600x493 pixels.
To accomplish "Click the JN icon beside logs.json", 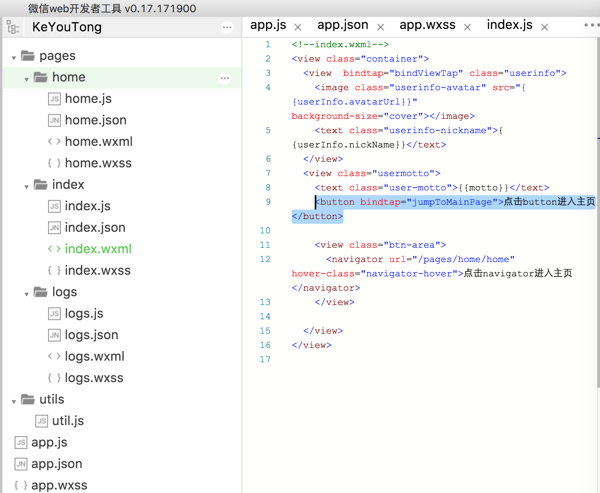I will [x=54, y=335].
